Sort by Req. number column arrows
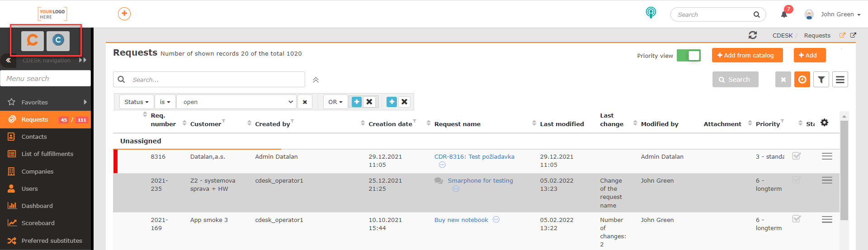The height and width of the screenshot is (250, 868). click(145, 114)
